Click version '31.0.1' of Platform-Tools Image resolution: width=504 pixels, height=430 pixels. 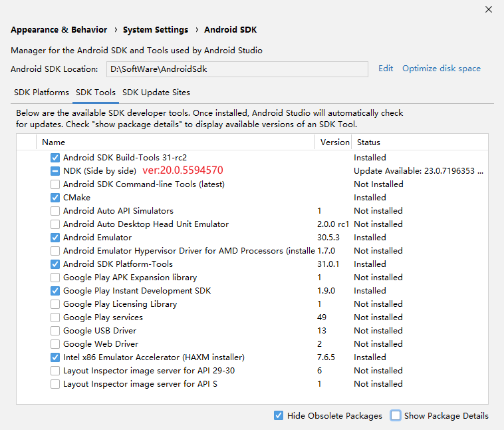pos(328,264)
